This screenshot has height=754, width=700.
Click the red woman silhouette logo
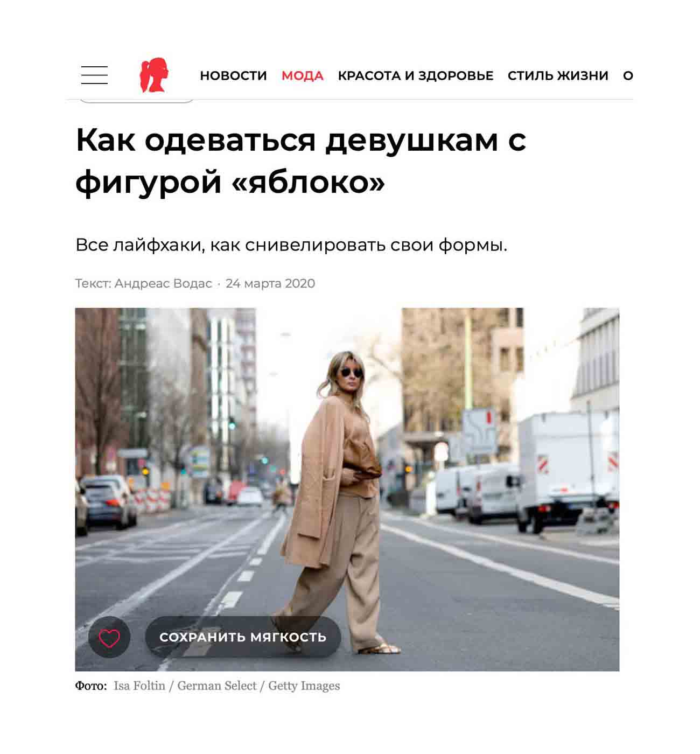click(154, 75)
